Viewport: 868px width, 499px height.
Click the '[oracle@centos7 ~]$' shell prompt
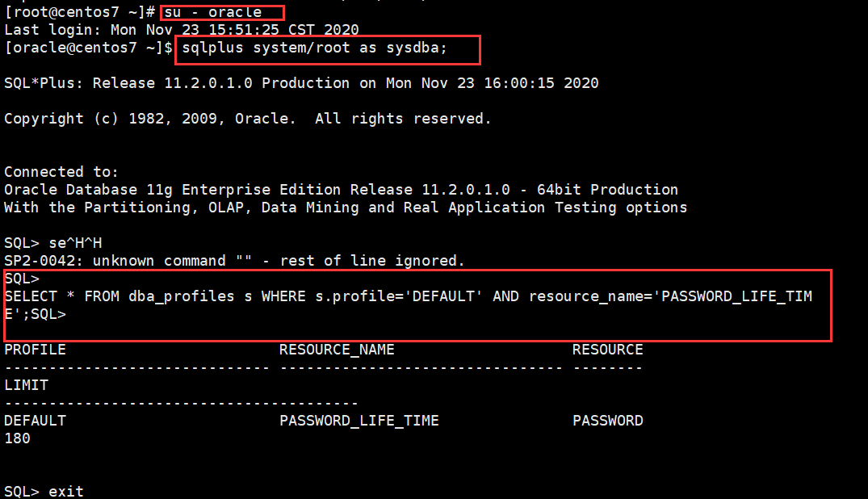tap(88, 48)
